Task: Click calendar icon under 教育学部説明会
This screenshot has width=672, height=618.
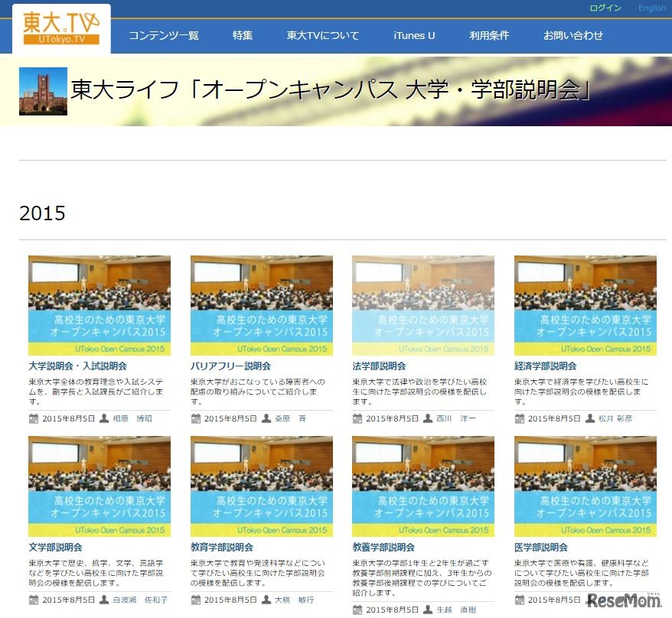Action: pyautogui.click(x=195, y=600)
